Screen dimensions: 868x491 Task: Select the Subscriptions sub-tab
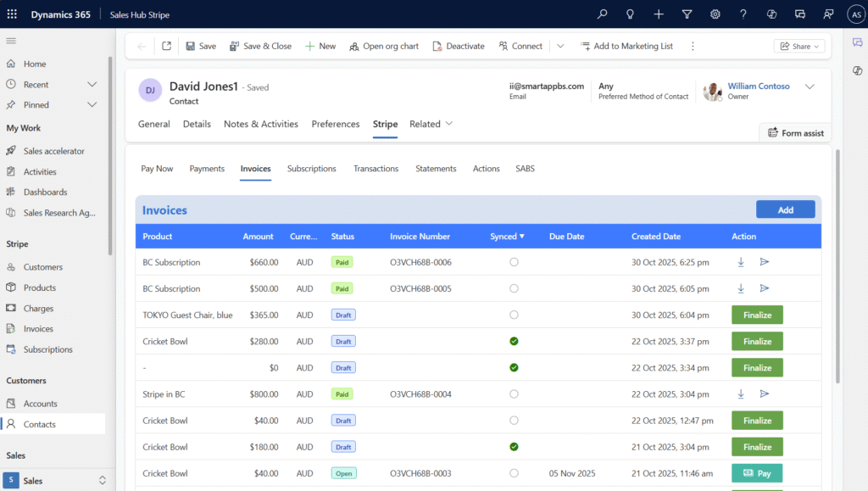tap(312, 169)
